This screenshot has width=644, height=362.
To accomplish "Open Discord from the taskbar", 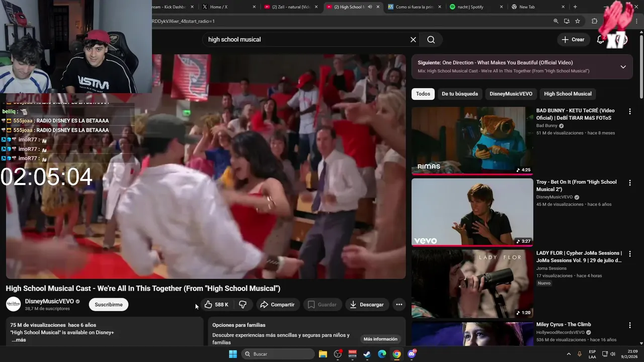I will (412, 354).
